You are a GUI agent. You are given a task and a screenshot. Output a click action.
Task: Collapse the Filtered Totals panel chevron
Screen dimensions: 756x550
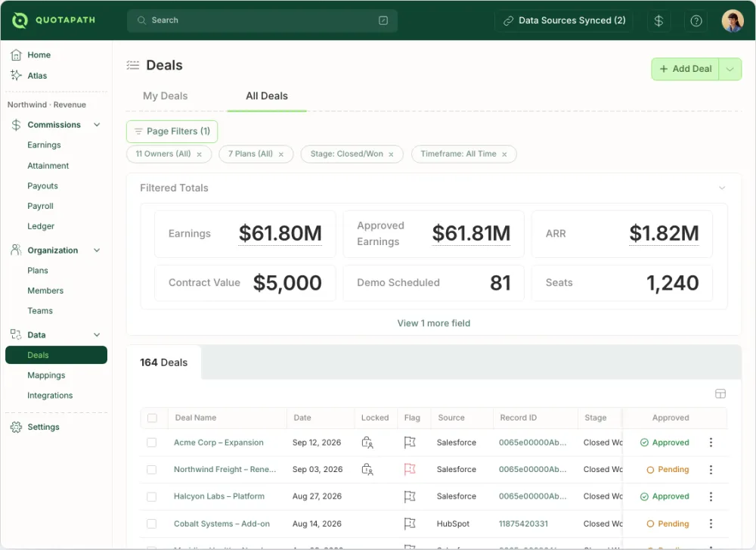[722, 188]
